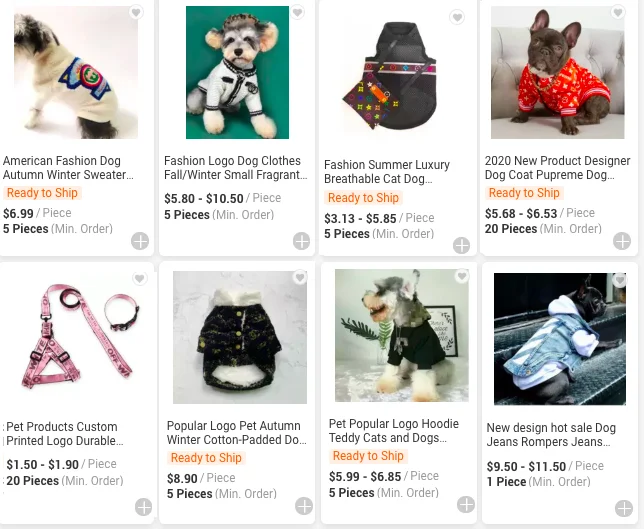Like the Pet Popular Logo Hoodie item
Viewport: 644px width, 529px height.
[x=461, y=277]
